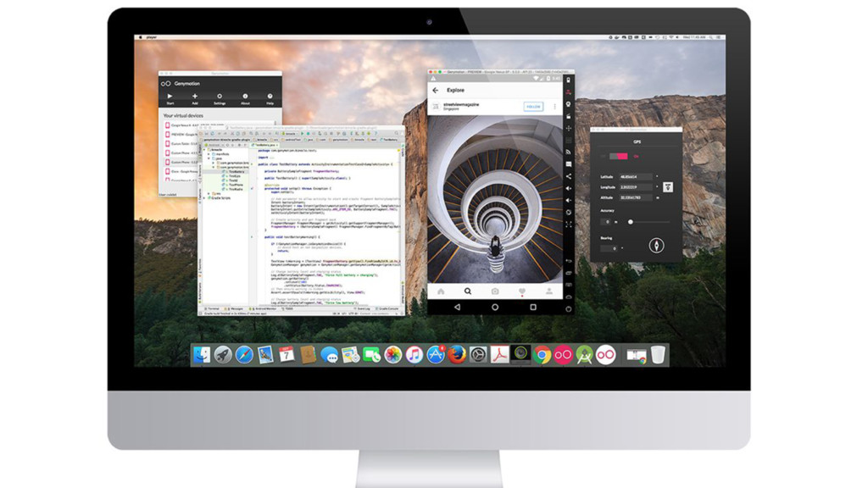Tap the camera icon in Instagram bottom bar

tap(495, 291)
